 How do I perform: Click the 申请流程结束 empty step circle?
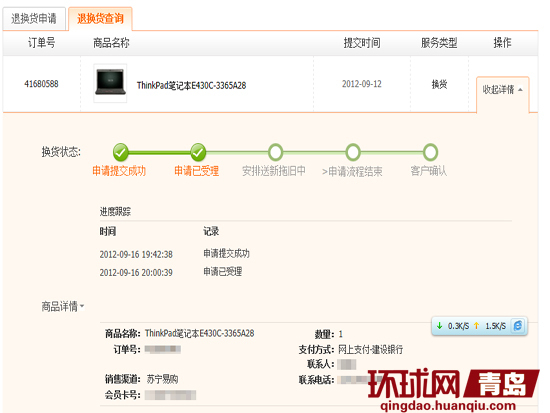pyautogui.click(x=353, y=152)
